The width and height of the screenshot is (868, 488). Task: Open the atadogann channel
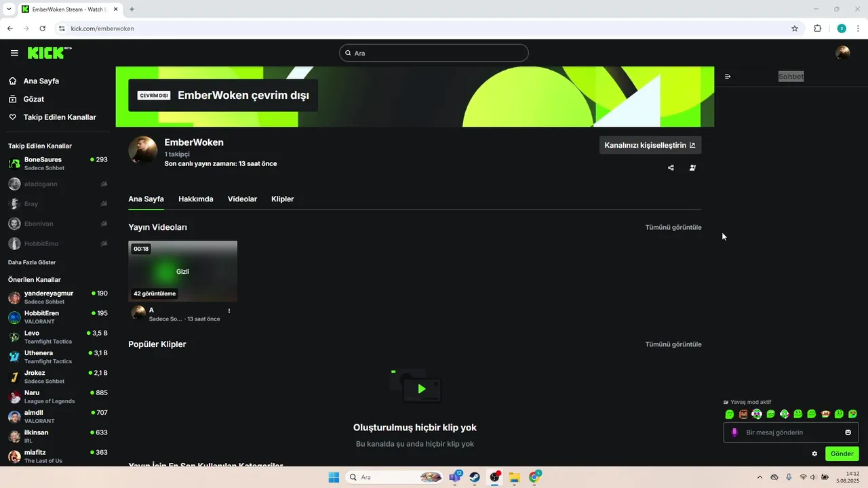pyautogui.click(x=58, y=184)
